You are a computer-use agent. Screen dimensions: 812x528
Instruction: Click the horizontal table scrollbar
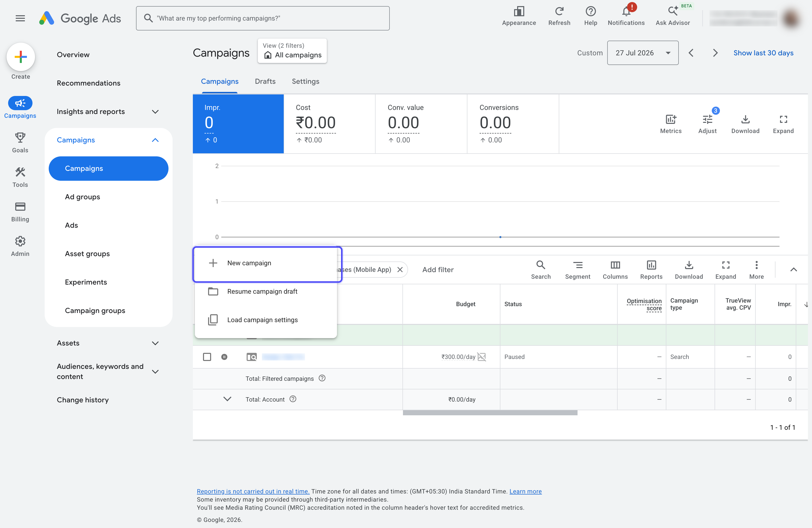pos(490,413)
